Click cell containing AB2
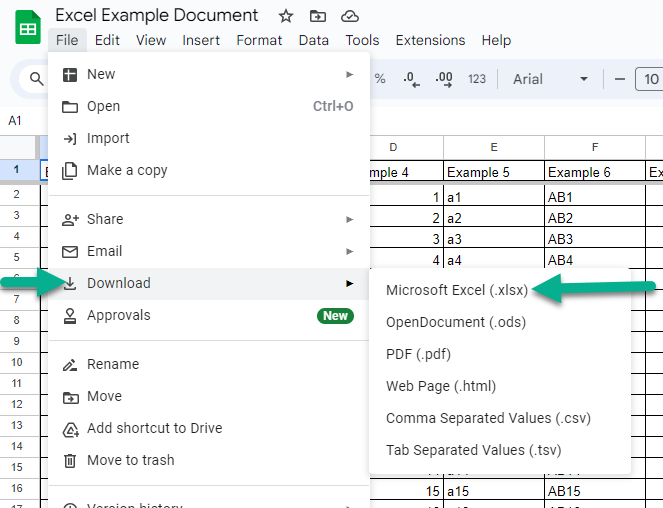 point(595,218)
